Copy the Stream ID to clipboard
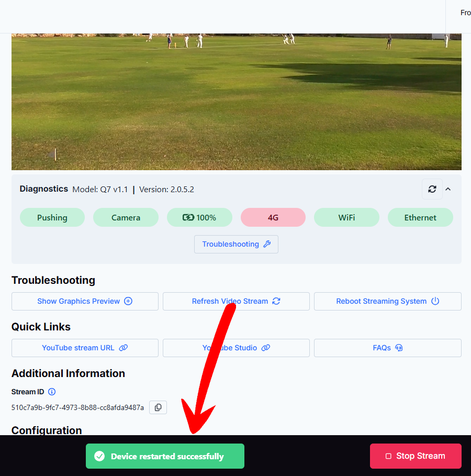 coord(158,407)
